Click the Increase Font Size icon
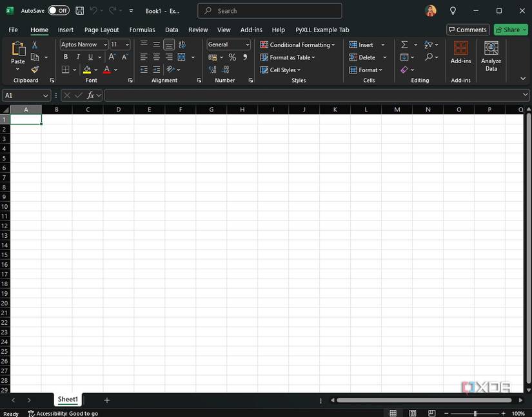 [111, 57]
